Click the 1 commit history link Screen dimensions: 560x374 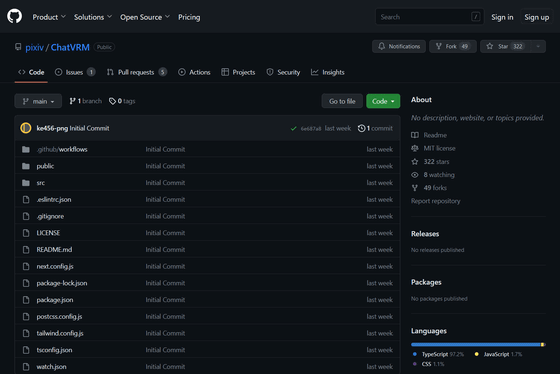tap(375, 128)
